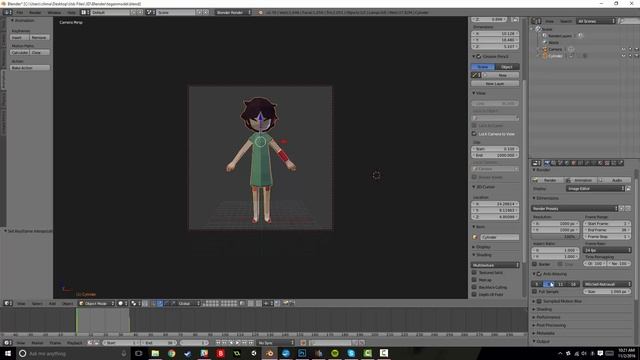Click the editor type icon in properties header
This screenshot has width=640, height=360.
[536, 163]
